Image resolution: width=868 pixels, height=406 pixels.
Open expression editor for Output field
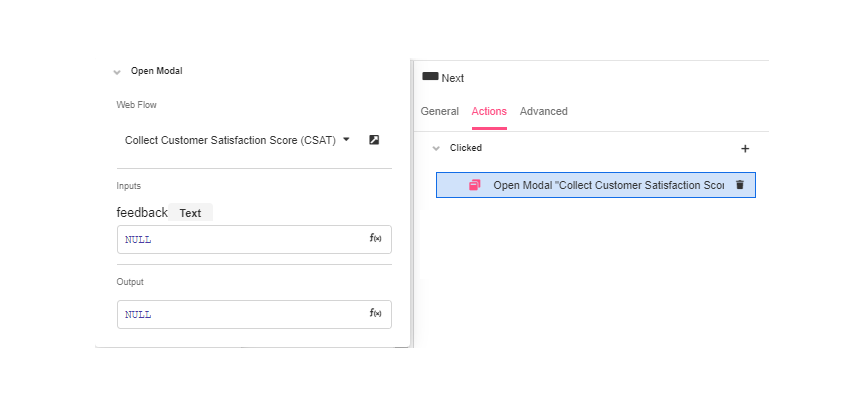[375, 314]
